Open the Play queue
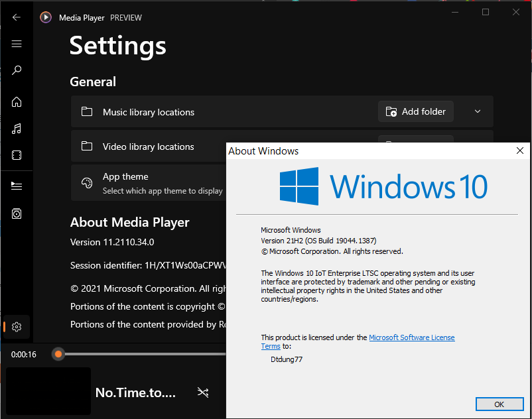Viewport: 532px width, 419px height. point(17,186)
